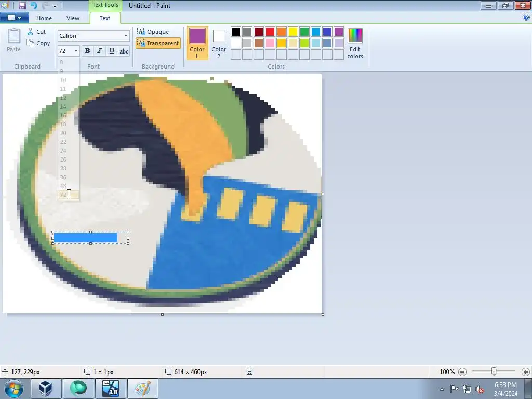The height and width of the screenshot is (399, 532).
Task: Click the canvas bottom-right resize handle
Action: click(323, 314)
